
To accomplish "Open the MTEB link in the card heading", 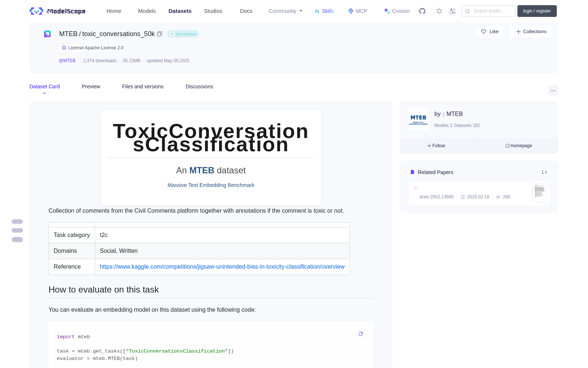I will 202,170.
